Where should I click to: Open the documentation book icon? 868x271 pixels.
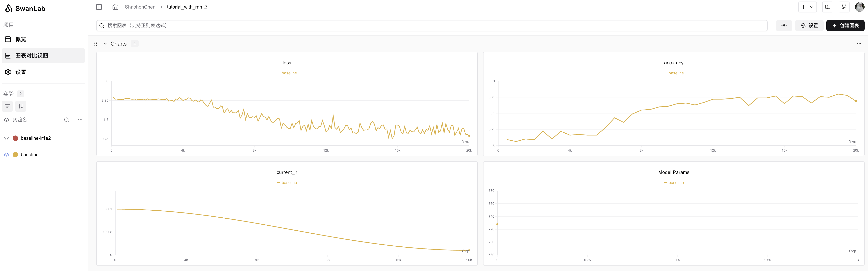coord(828,7)
